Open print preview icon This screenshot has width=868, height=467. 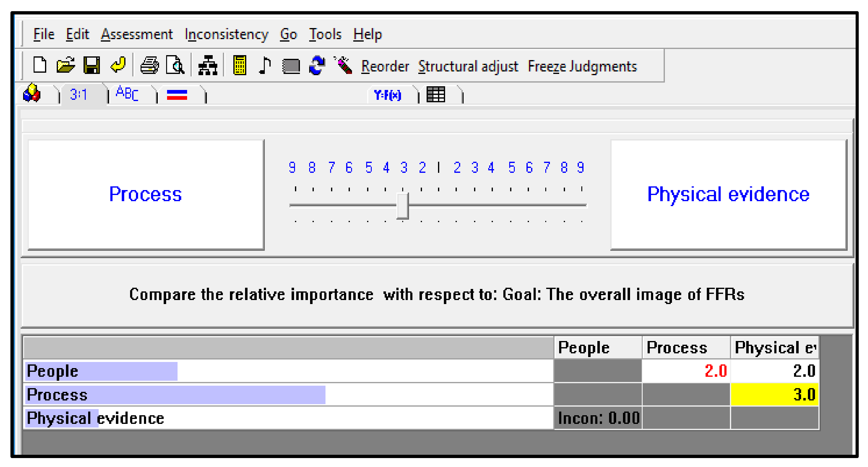click(x=175, y=65)
